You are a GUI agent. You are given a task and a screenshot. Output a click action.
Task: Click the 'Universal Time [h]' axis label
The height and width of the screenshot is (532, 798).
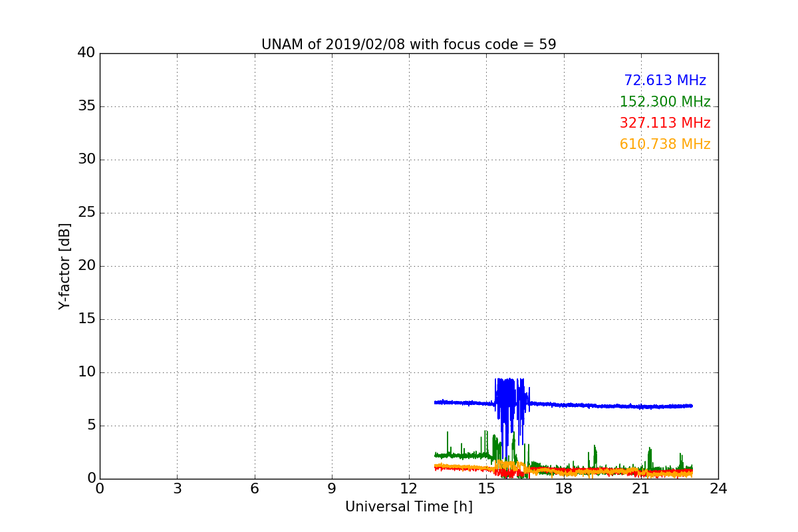pos(408,507)
